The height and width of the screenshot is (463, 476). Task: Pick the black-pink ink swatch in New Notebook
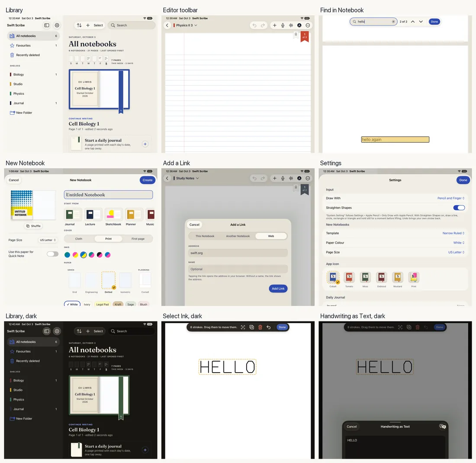coord(100,255)
